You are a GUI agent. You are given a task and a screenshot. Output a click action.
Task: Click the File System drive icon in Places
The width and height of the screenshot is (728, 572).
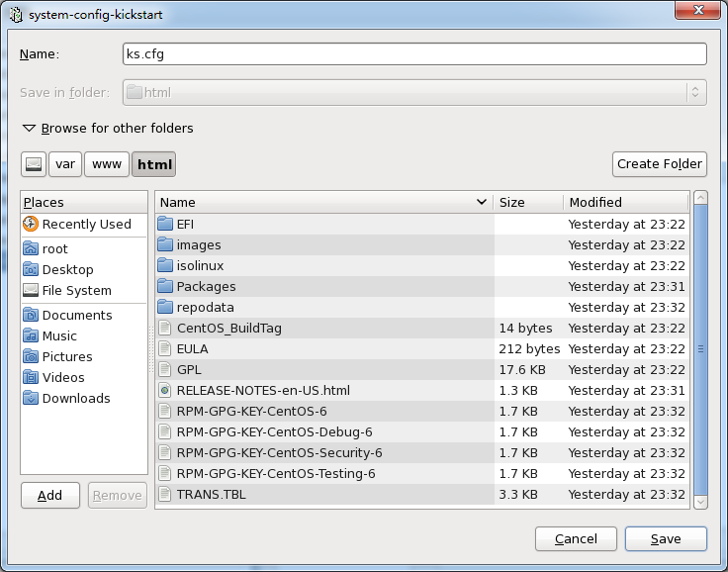click(31, 290)
